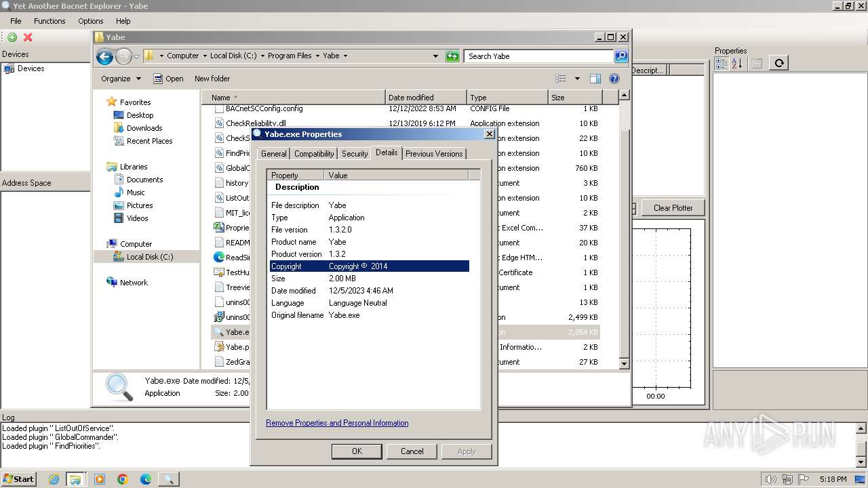Select the Copyright property row

(x=369, y=266)
